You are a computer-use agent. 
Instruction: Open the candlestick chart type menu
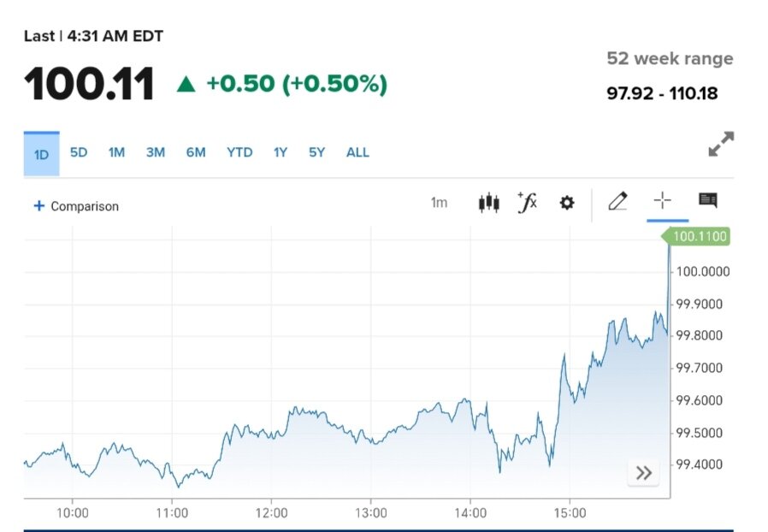pos(488,203)
